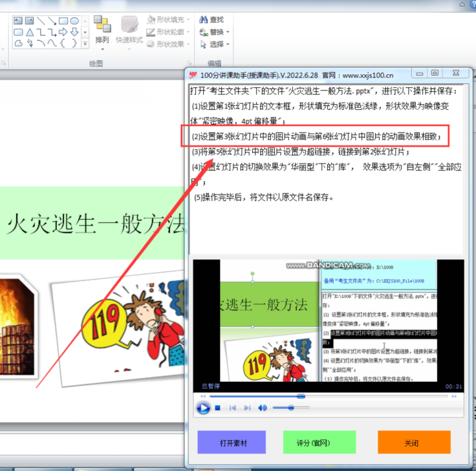The image size is (476, 471).
Task: Click the video seek progress bar thumb
Action: [x=301, y=397]
